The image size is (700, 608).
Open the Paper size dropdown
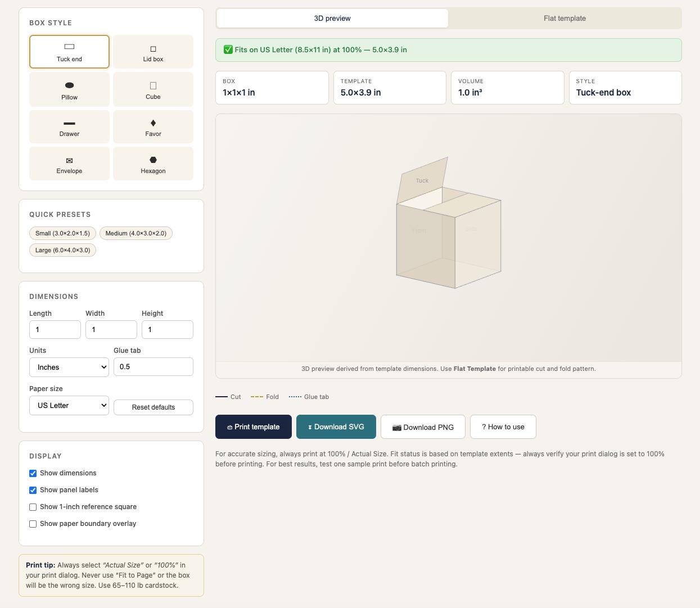click(69, 405)
